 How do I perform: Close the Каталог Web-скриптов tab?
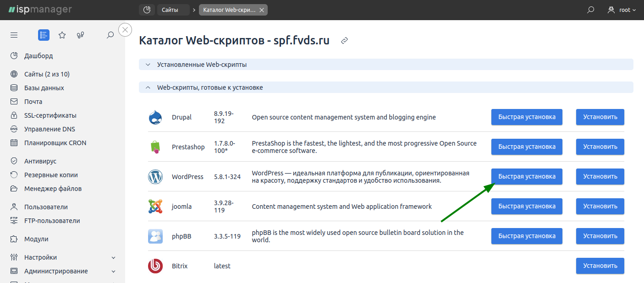click(x=261, y=10)
